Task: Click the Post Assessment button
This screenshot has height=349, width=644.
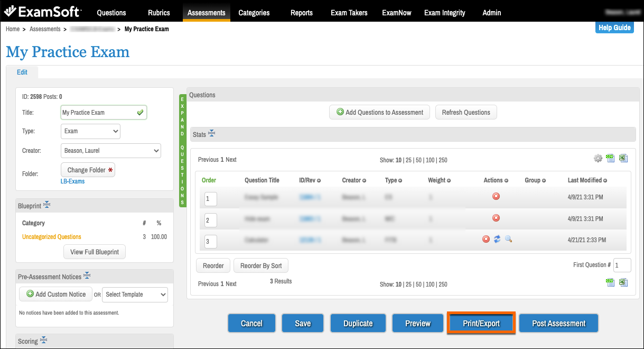Action: (559, 323)
